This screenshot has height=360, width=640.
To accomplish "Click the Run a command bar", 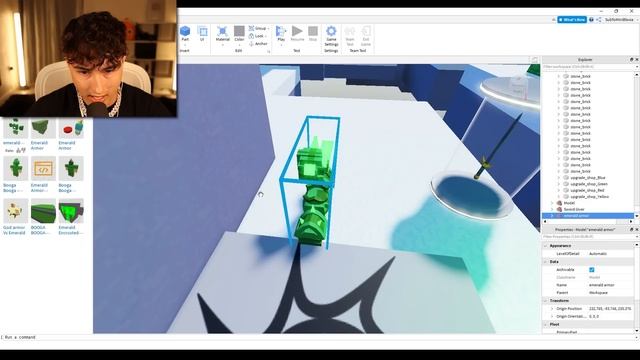I will [x=318, y=337].
